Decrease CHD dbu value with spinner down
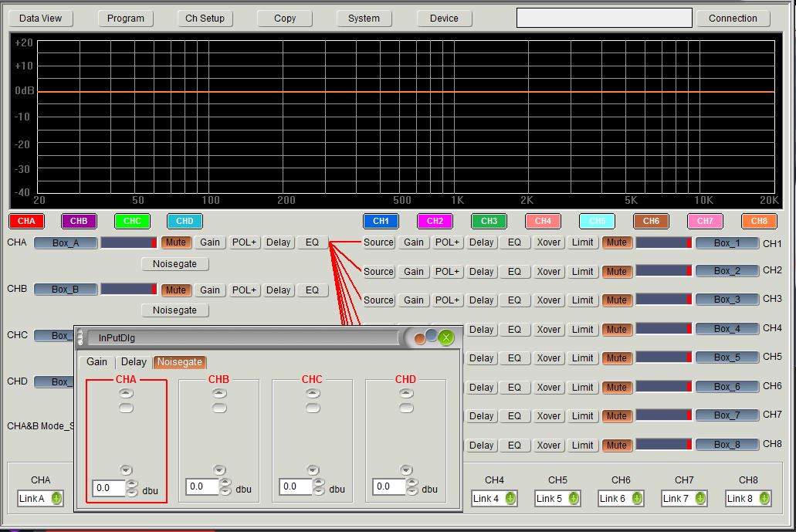The height and width of the screenshot is (532, 796). (x=412, y=491)
